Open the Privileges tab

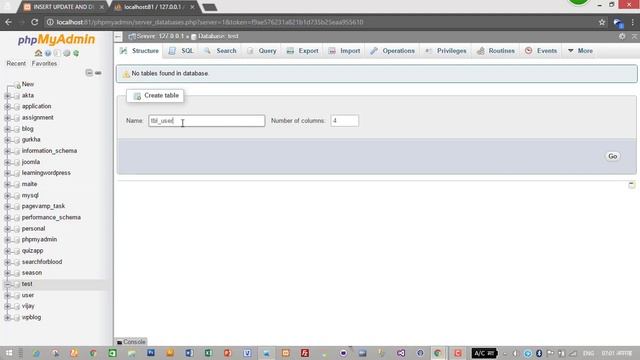pos(446,51)
